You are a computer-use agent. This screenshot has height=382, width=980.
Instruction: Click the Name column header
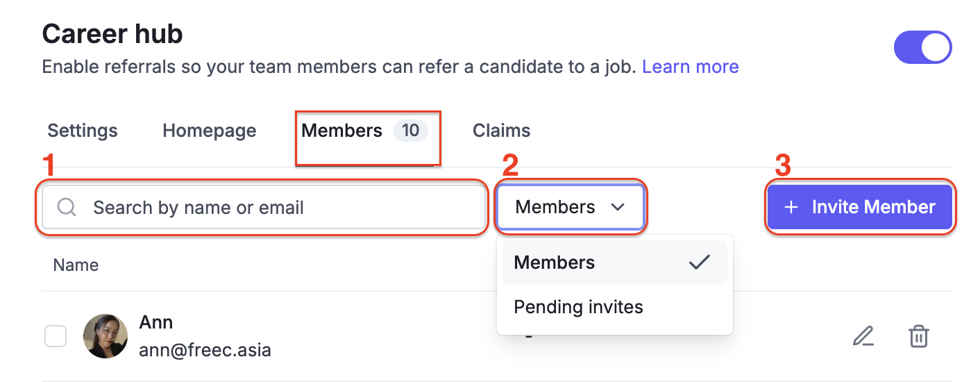76,265
